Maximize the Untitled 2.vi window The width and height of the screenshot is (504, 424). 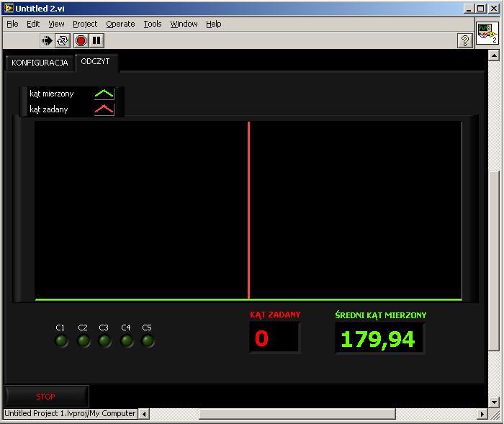tap(481, 9)
